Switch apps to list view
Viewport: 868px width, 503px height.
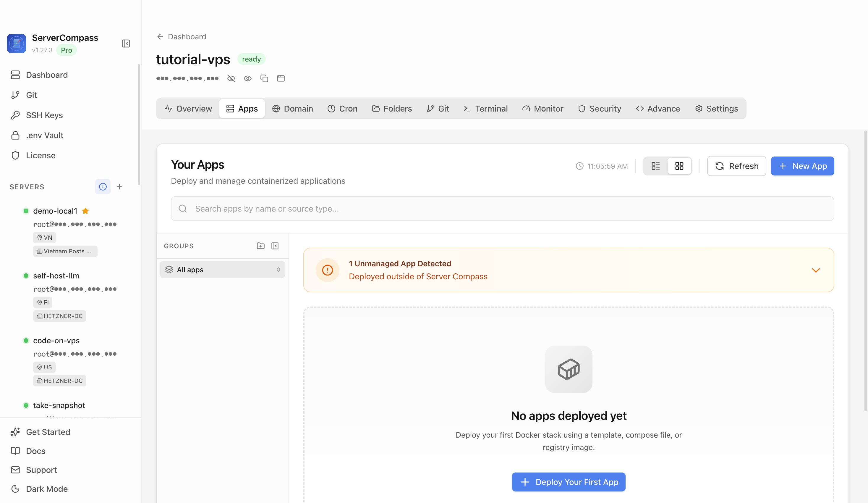[655, 166]
